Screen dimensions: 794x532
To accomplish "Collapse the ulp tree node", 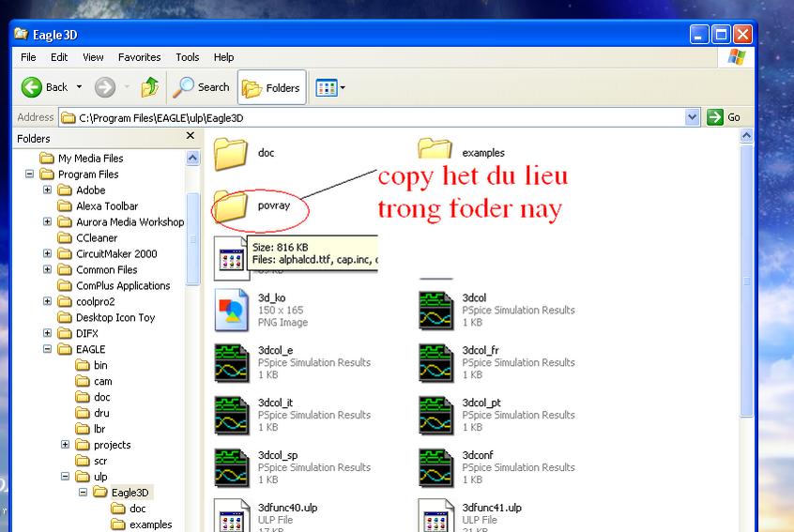I will click(65, 477).
